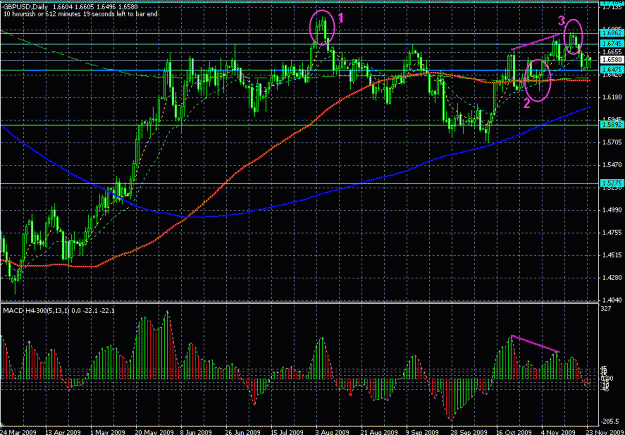This screenshot has height=435, width=625.
Task: Select the magenta trendline on MACD histogram
Action: pos(535,344)
